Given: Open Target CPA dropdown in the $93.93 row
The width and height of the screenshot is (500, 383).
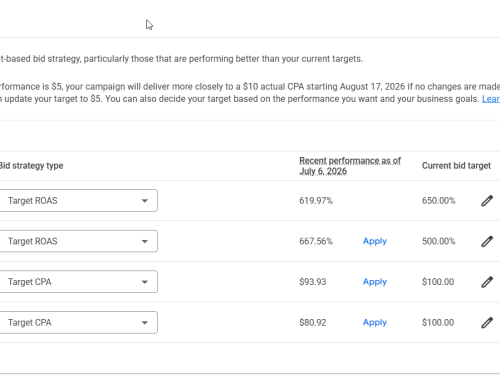Looking at the screenshot, I should (78, 282).
